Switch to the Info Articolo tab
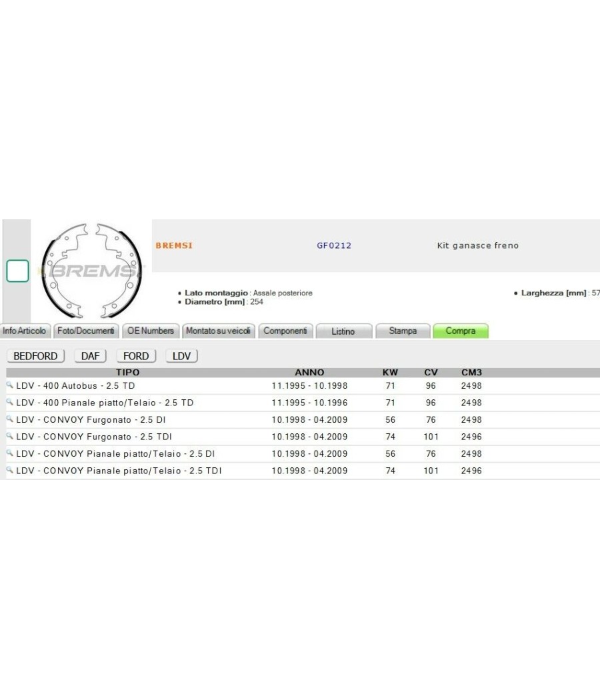This screenshot has width=600, height=700. [25, 331]
